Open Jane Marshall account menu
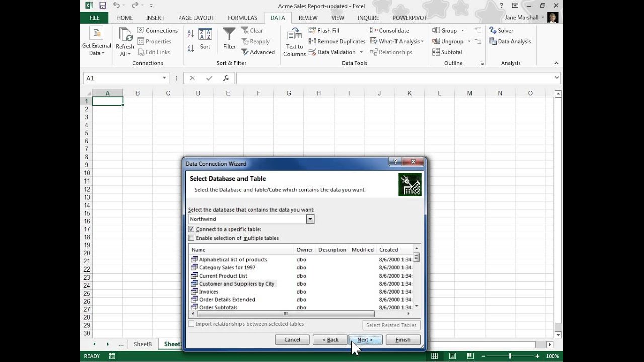The height and width of the screenshot is (362, 644). click(x=524, y=18)
